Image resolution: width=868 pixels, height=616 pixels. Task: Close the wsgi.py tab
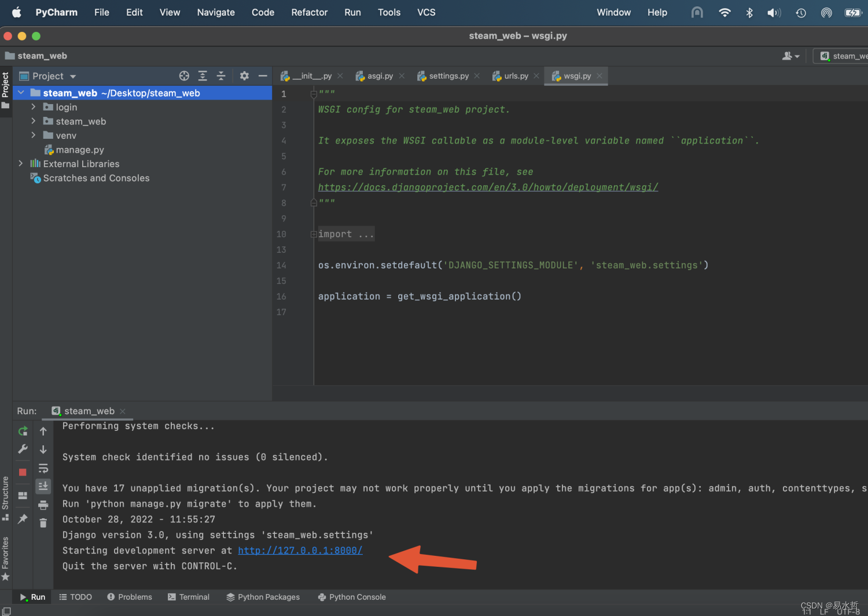(599, 76)
